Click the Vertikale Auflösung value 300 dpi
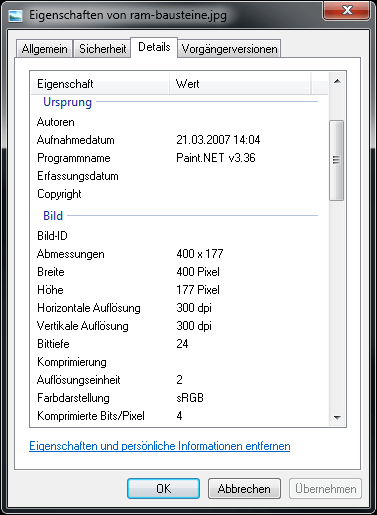The width and height of the screenshot is (377, 515). click(194, 326)
